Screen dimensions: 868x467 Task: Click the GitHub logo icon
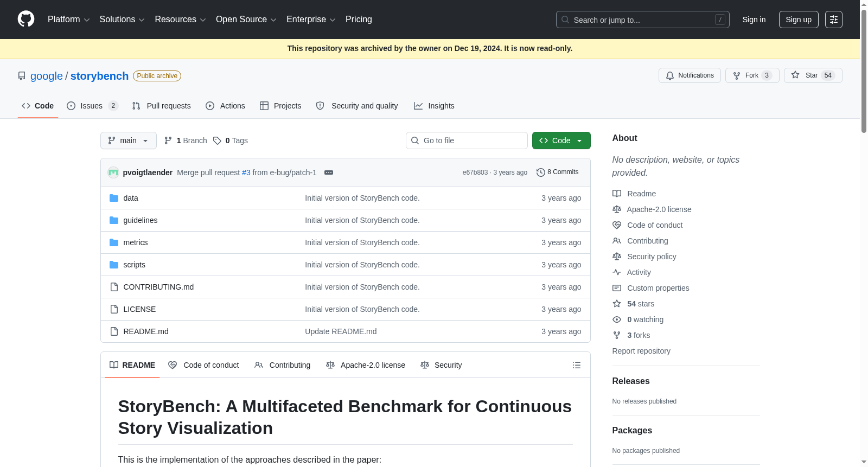[x=26, y=19]
